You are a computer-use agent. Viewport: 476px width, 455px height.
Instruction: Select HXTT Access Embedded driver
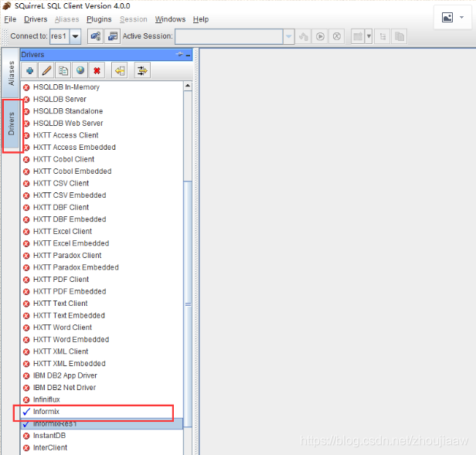click(102, 148)
